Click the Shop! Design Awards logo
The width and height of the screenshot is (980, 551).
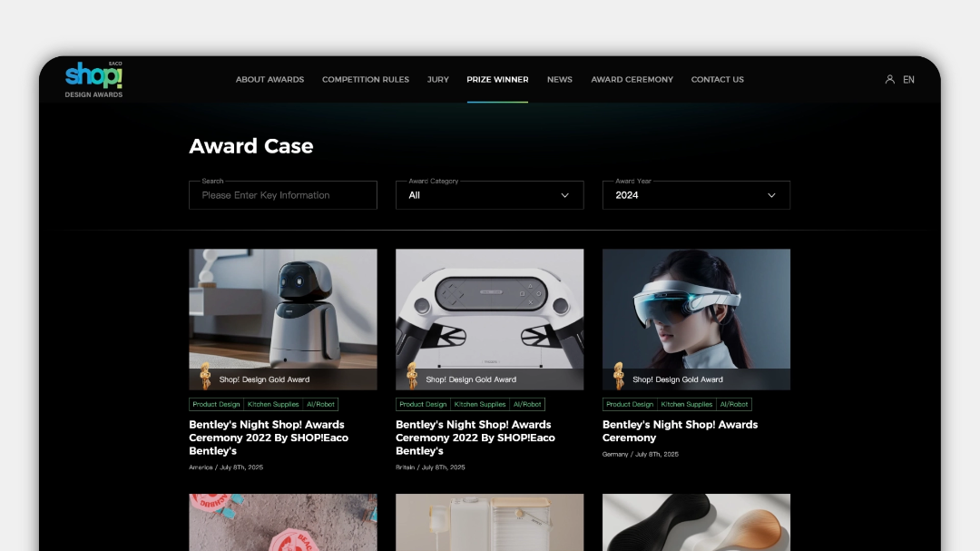tap(93, 80)
